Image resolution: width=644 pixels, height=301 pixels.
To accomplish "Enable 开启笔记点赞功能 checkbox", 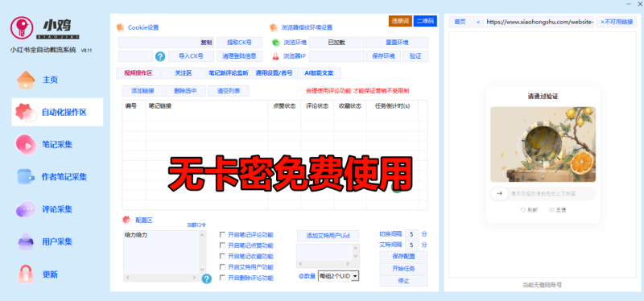I will coord(223,245).
